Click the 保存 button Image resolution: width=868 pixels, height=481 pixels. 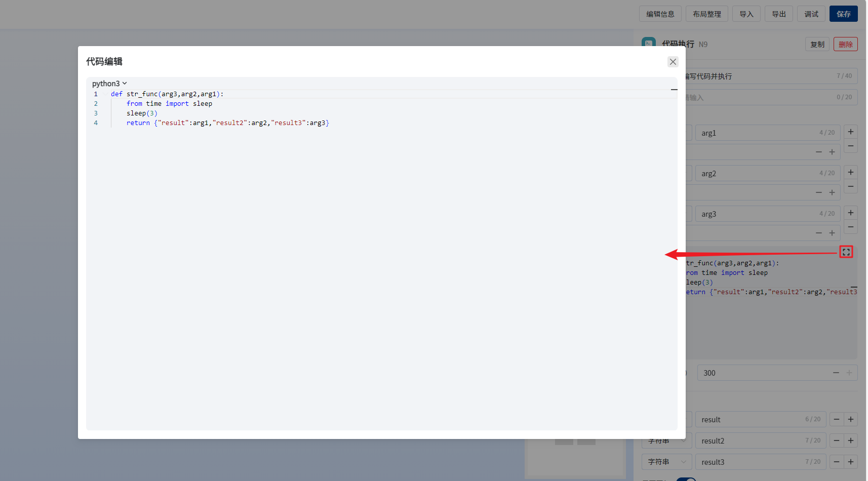coord(843,14)
